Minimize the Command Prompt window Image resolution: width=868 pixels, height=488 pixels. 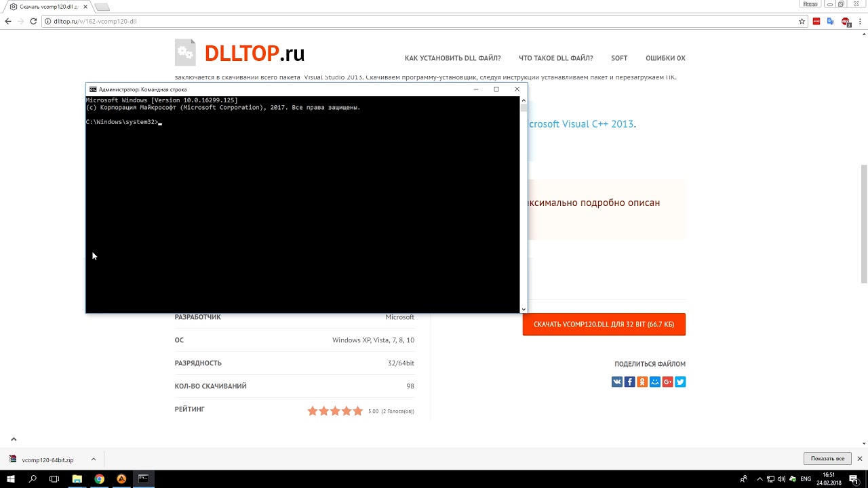(x=476, y=89)
